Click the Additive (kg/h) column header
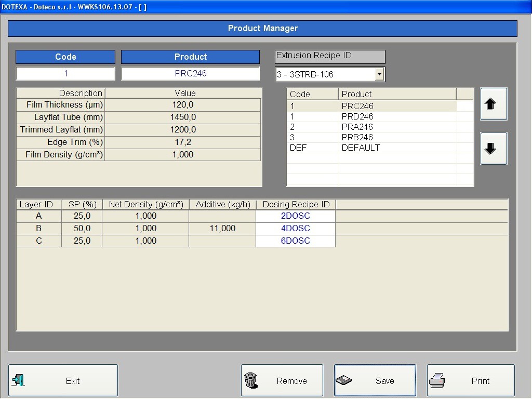The width and height of the screenshot is (532, 399). tap(222, 205)
